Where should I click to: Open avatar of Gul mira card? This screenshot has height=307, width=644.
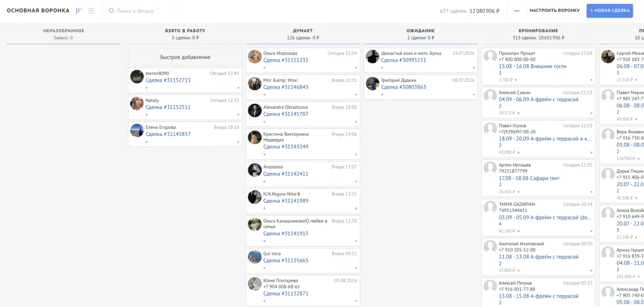point(255,257)
